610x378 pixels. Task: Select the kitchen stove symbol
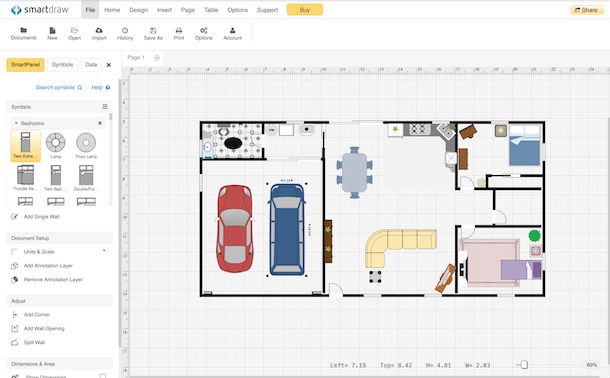(x=419, y=129)
